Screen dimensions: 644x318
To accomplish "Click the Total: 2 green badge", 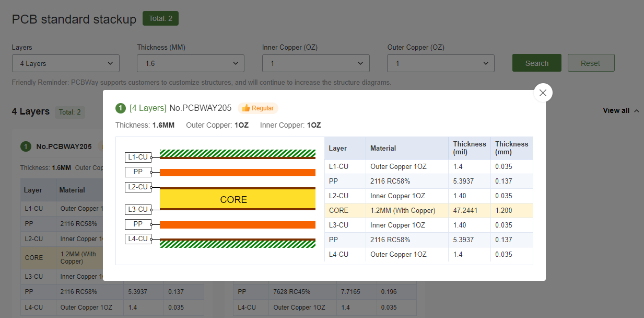I will 160,19.
